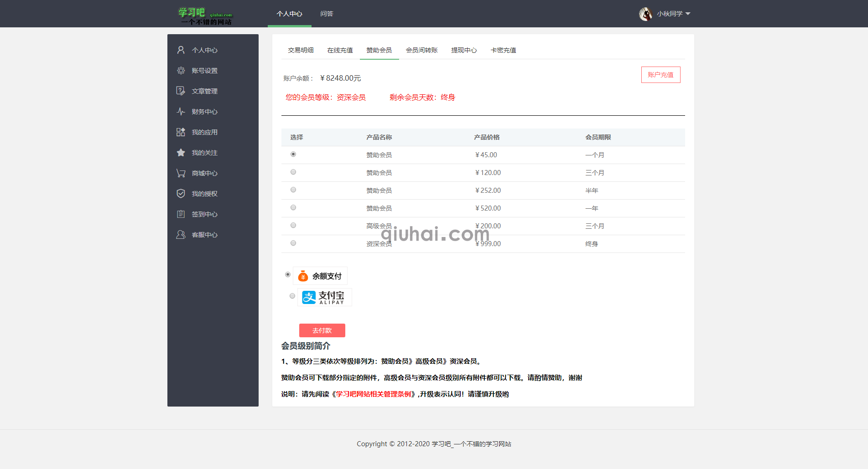This screenshot has height=469, width=868.
Task: Open 我的应用 grid icon
Action: pyautogui.click(x=181, y=132)
